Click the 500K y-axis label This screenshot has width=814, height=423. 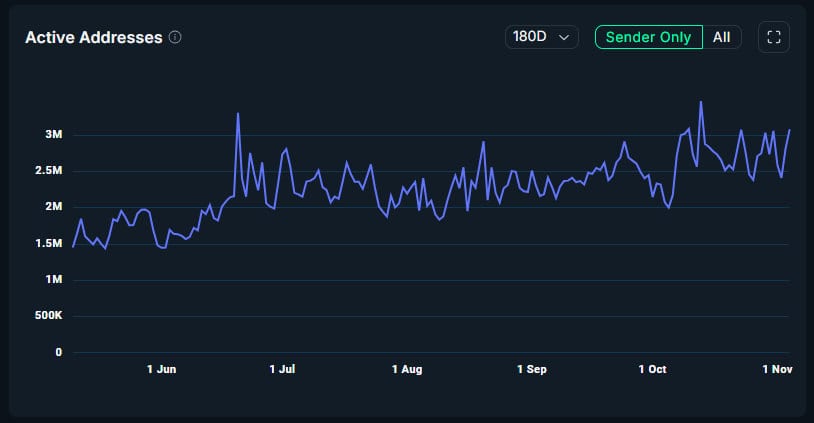tap(46, 316)
